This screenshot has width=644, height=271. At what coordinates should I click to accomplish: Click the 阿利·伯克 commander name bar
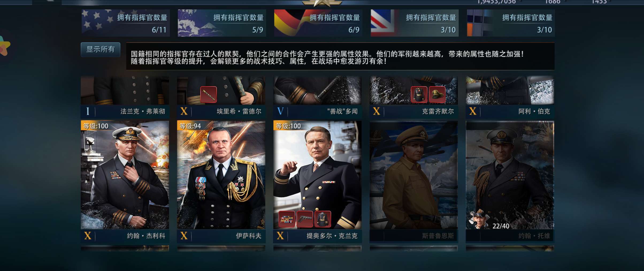pos(510,111)
